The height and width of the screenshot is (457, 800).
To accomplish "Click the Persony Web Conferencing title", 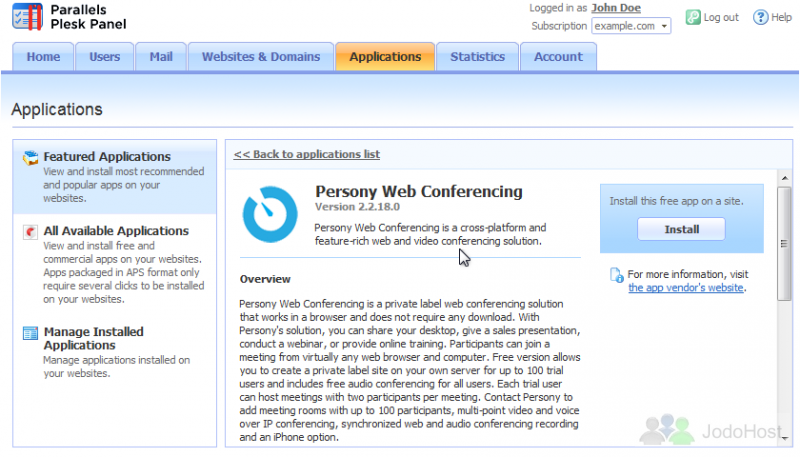I will pos(418,192).
